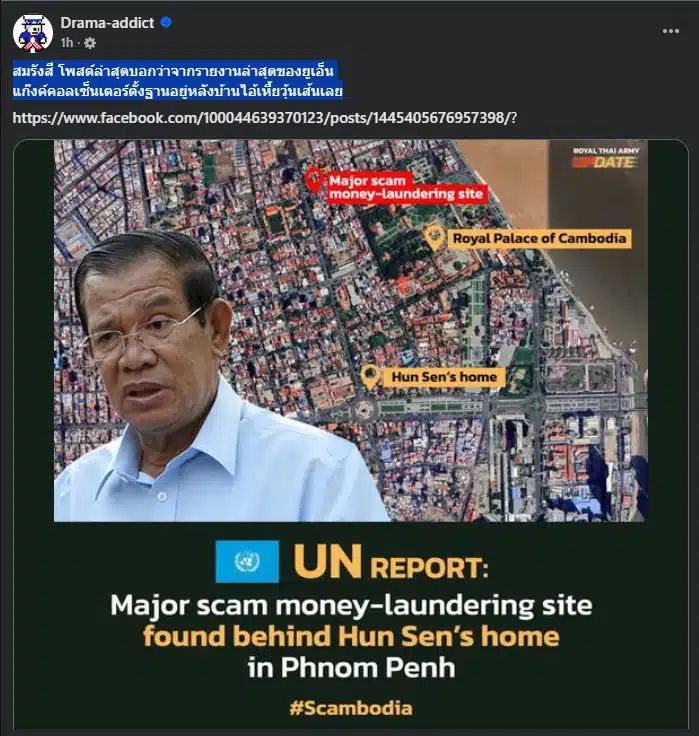The width and height of the screenshot is (699, 736).
Task: Click the Royal Palace of Cambodia pin
Action: pos(435,237)
